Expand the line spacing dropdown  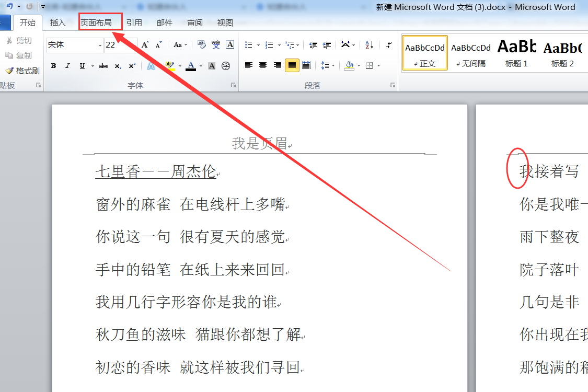pyautogui.click(x=328, y=65)
